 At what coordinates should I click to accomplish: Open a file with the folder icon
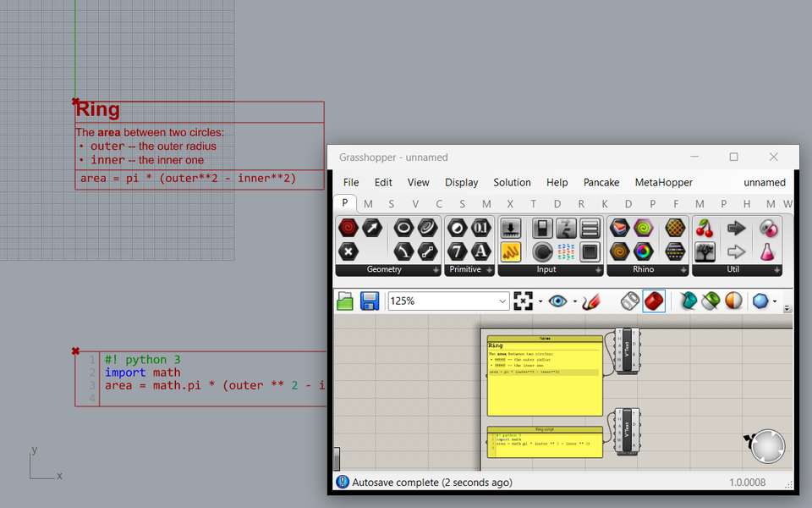pos(345,301)
